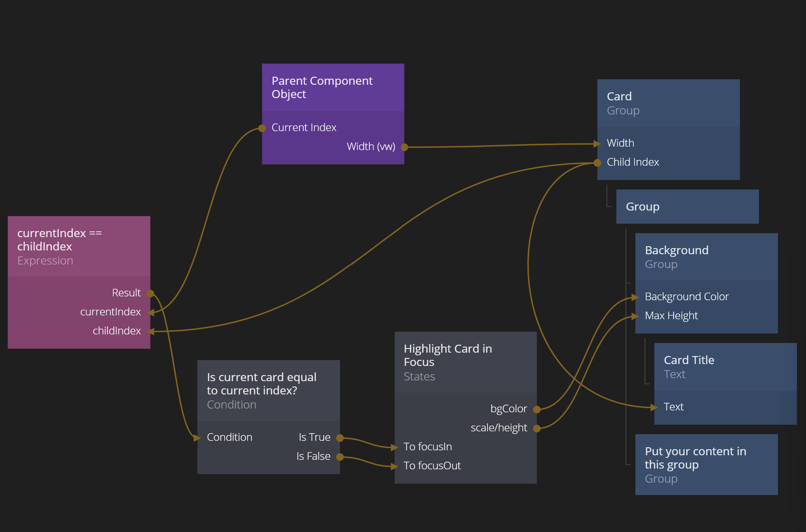Click the Child Index port on Card
The height and width of the screenshot is (532, 806).
tap(597, 163)
